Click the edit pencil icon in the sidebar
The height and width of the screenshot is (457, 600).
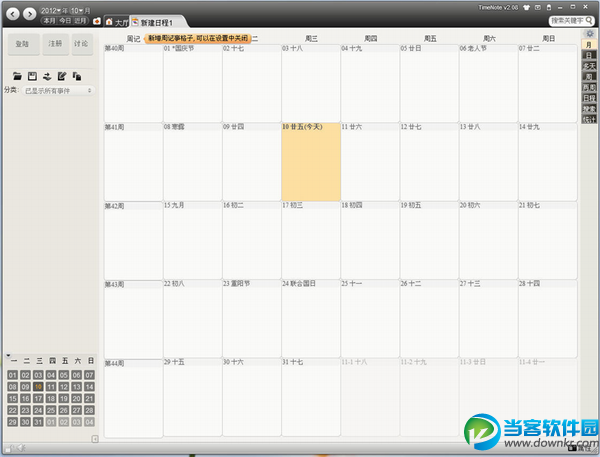click(62, 76)
